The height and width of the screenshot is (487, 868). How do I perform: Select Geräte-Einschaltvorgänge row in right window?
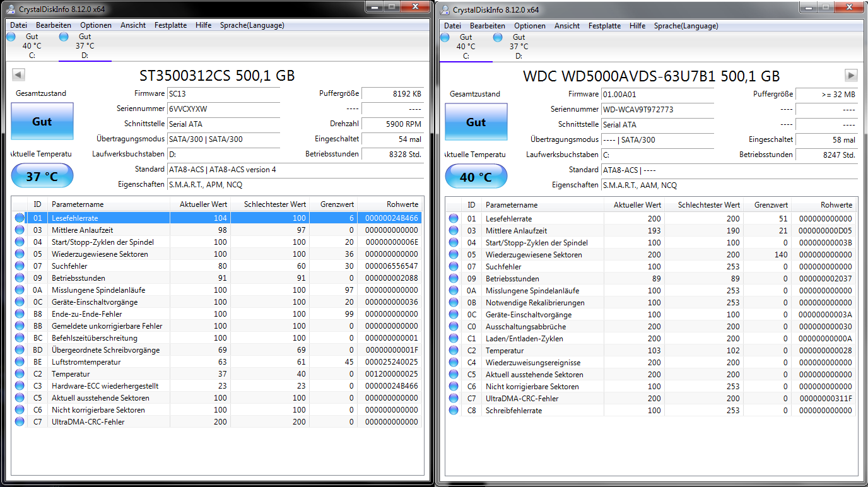pyautogui.click(x=651, y=315)
